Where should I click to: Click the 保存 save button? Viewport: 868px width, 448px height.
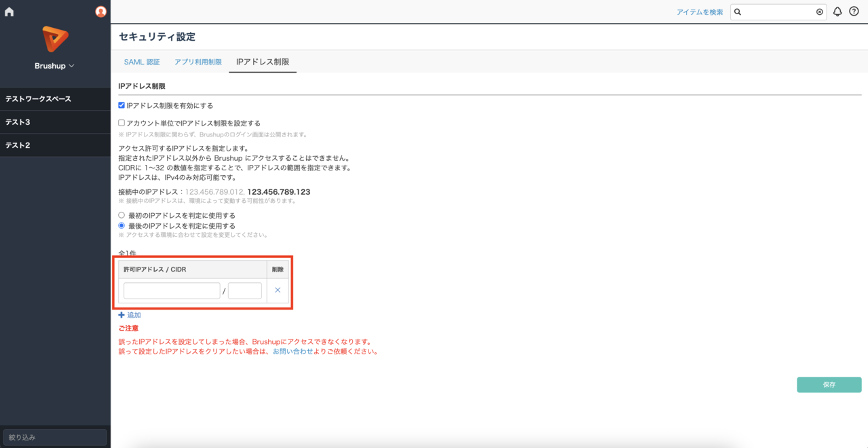coord(829,384)
